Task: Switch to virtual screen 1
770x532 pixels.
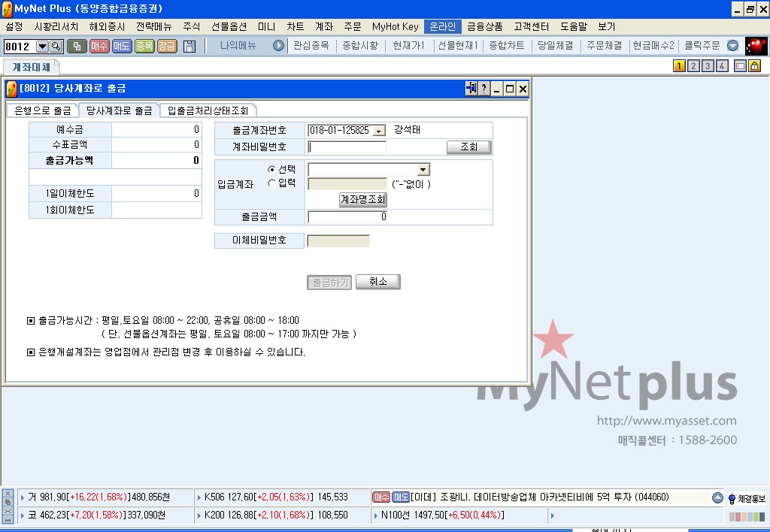Action: click(x=679, y=66)
